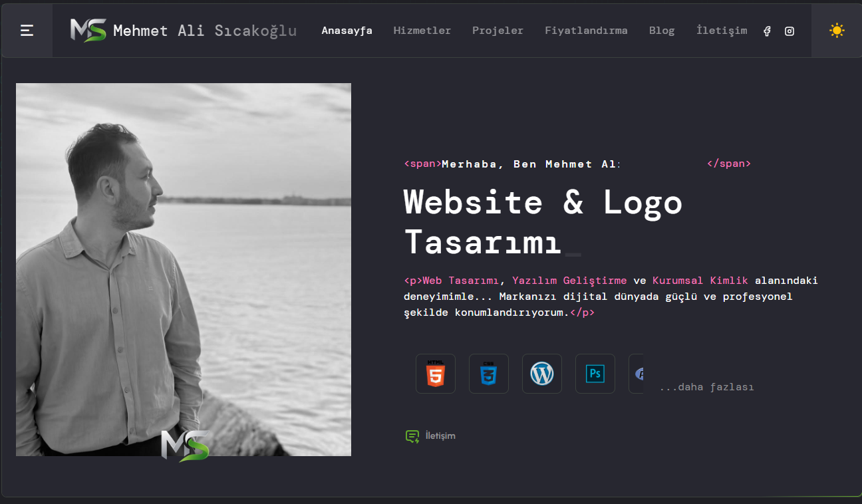Select the HTML5 skill icon
Viewport: 862px width, 504px height.
(x=436, y=374)
